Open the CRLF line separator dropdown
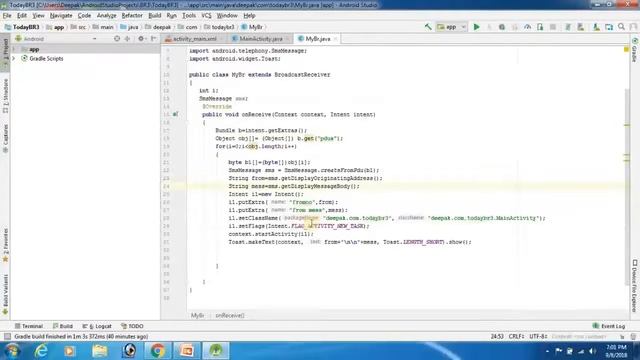 tap(516, 336)
